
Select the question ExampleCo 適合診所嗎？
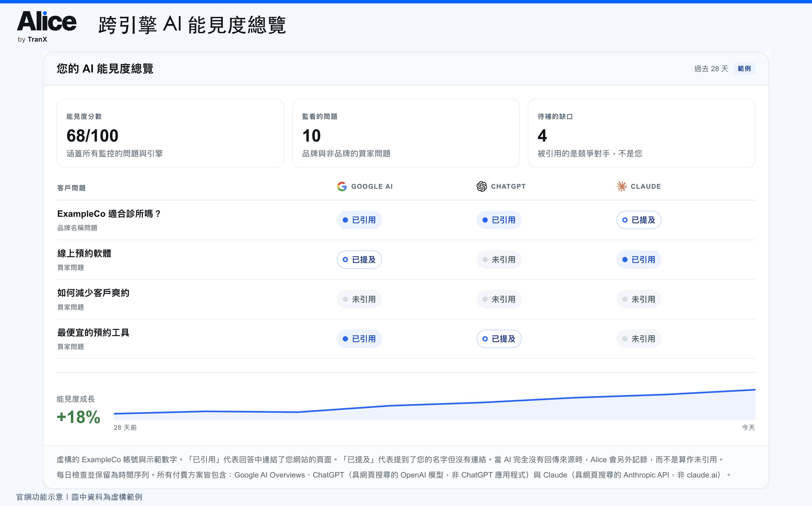click(x=109, y=214)
